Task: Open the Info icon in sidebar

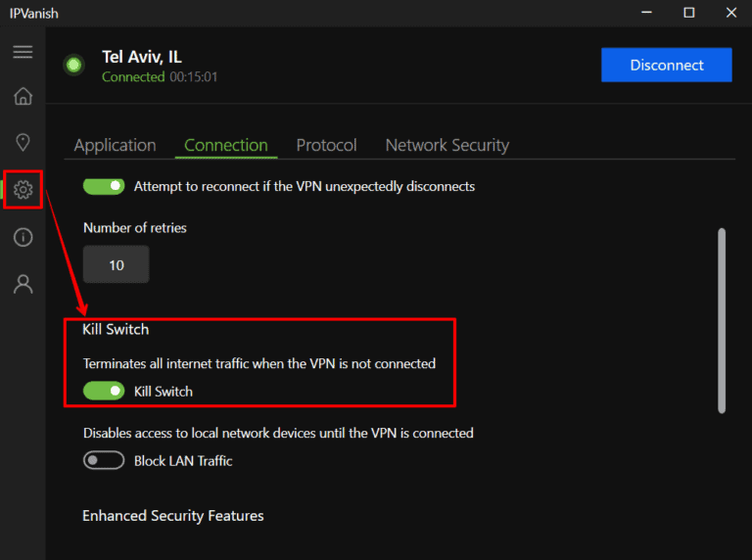Action: coord(23,237)
